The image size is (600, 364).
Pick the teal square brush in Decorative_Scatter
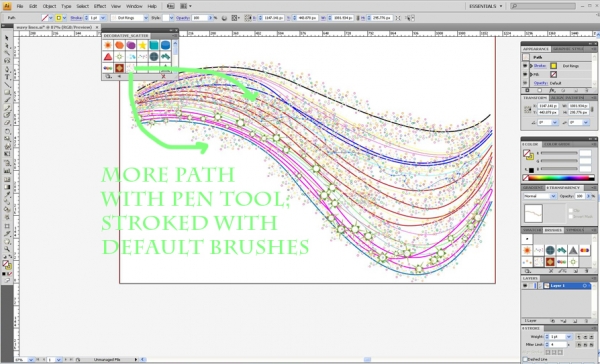[154, 45]
